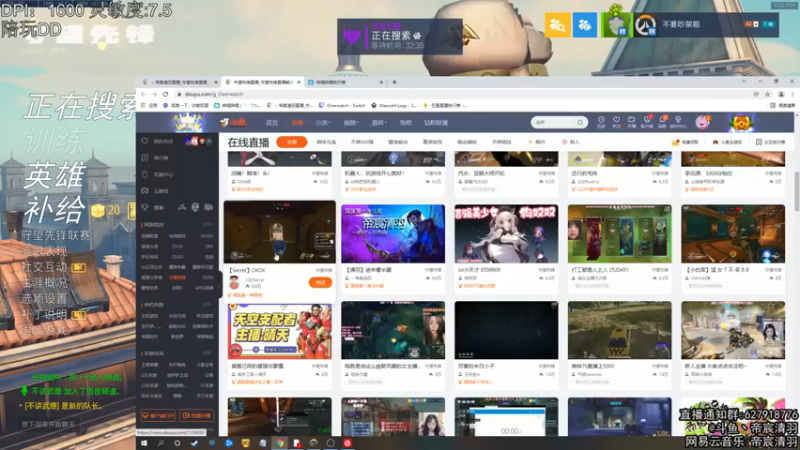The image size is (800, 450).
Task: Open the Windows Start button
Action: (144, 443)
